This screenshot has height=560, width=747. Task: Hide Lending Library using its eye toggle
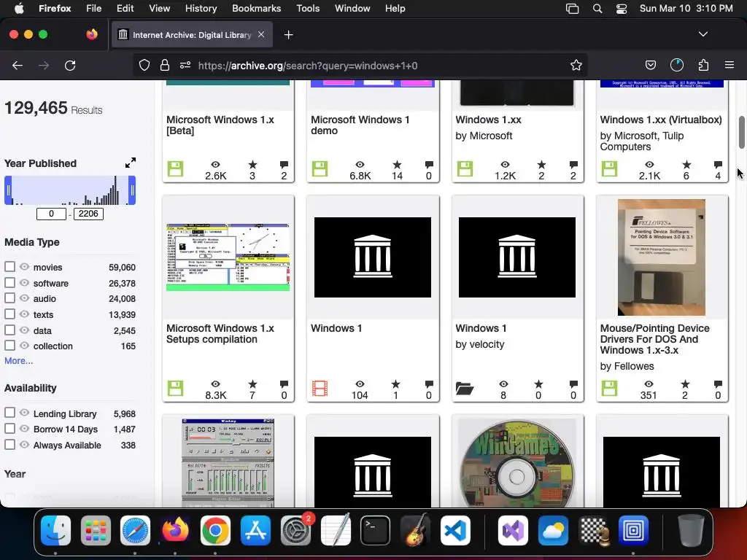(x=24, y=413)
